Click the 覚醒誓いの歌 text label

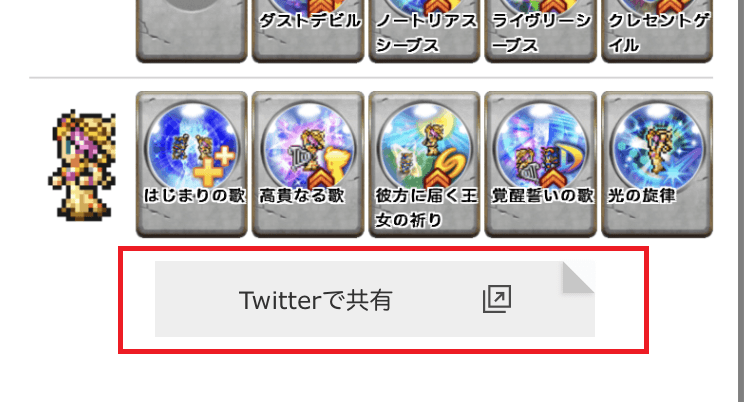(542, 196)
